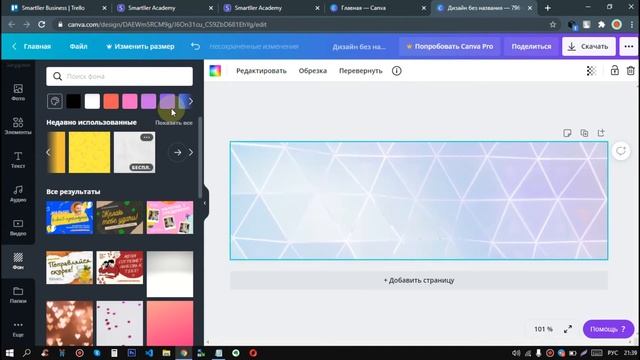640x360 pixels.
Task: Open File Explorer from taskbar
Action: coord(166,353)
